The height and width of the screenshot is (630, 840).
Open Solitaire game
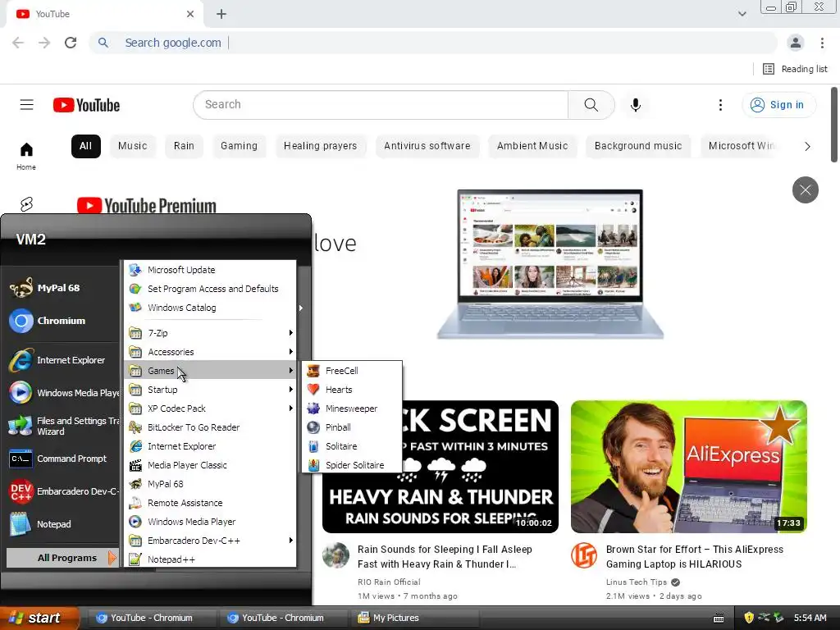pos(351,445)
